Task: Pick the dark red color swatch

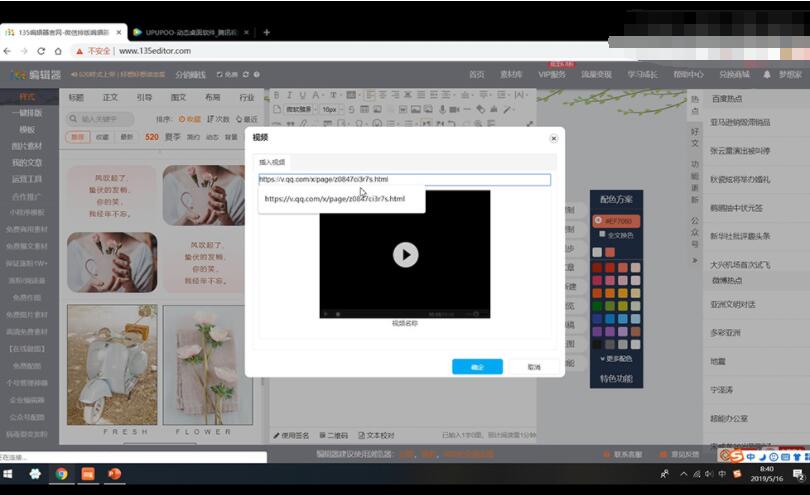Action: tap(597, 267)
